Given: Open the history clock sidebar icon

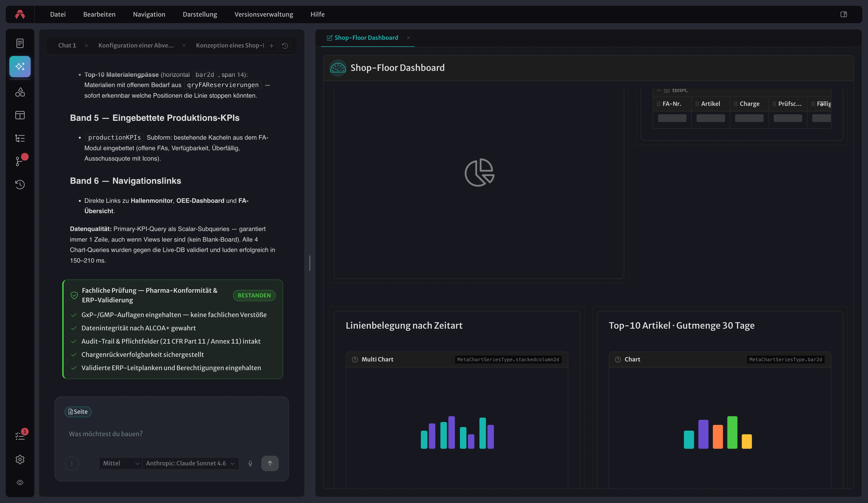Looking at the screenshot, I should (x=20, y=184).
